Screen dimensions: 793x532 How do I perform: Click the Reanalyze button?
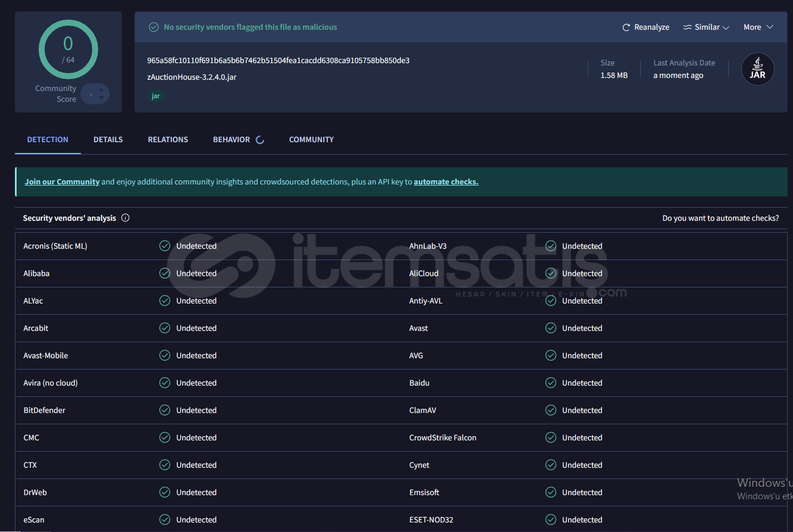coord(646,27)
